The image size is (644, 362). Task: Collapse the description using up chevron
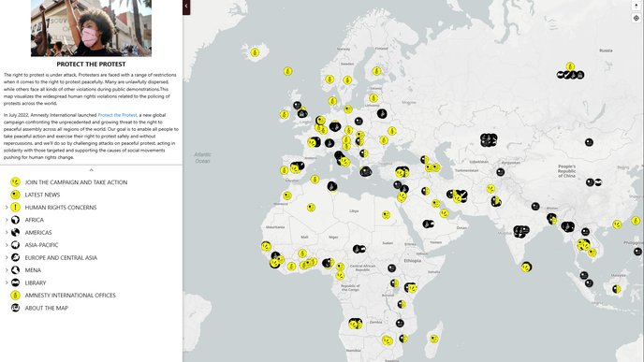(91, 170)
